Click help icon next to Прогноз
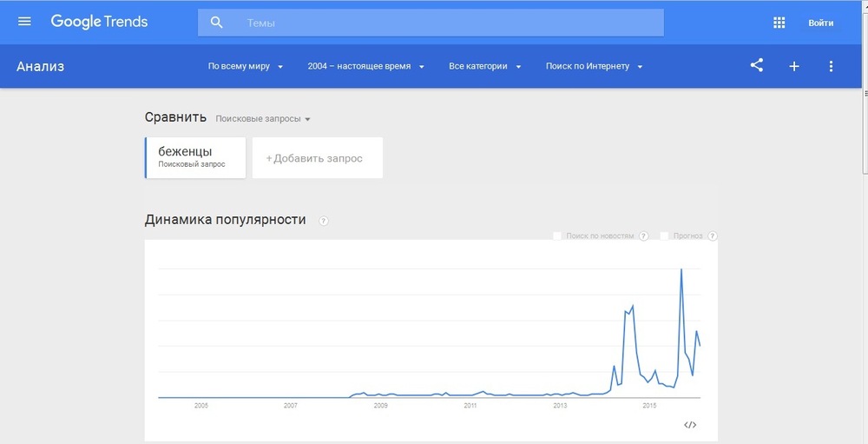Viewport: 868px width, 444px height. pyautogui.click(x=713, y=236)
